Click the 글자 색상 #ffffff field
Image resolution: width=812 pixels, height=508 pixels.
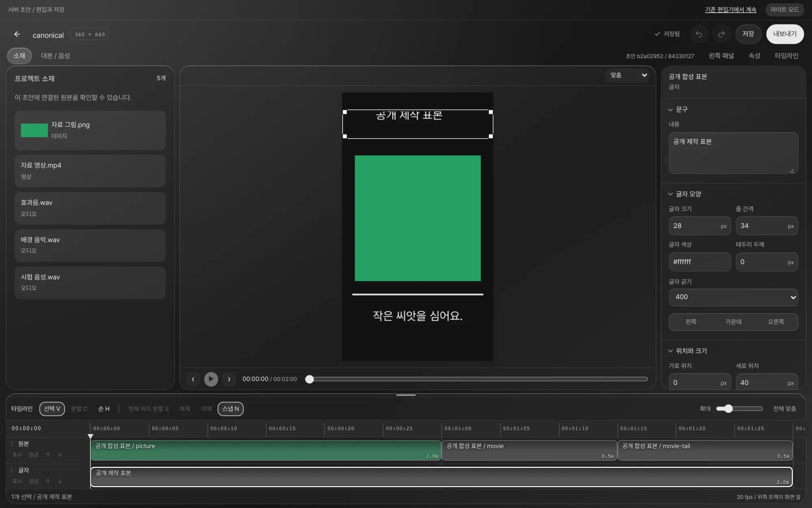click(x=700, y=262)
